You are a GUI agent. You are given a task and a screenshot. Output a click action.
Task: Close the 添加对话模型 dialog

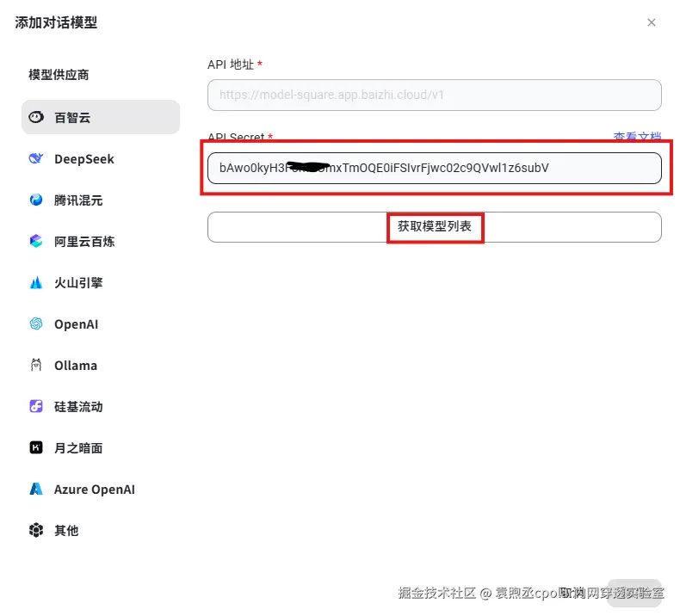651,22
